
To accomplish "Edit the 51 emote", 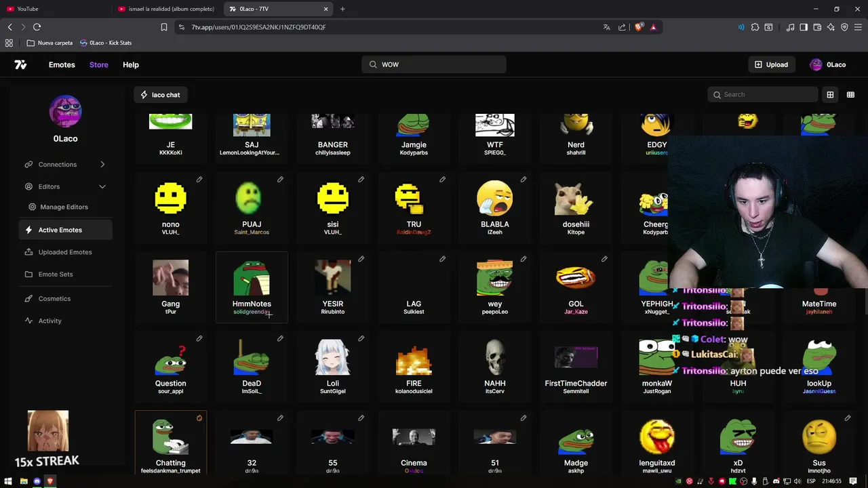I will pyautogui.click(x=524, y=418).
